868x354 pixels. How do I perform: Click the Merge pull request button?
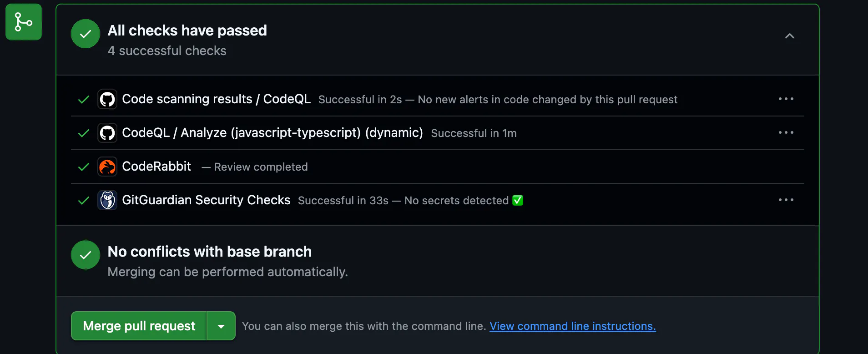pyautogui.click(x=139, y=326)
